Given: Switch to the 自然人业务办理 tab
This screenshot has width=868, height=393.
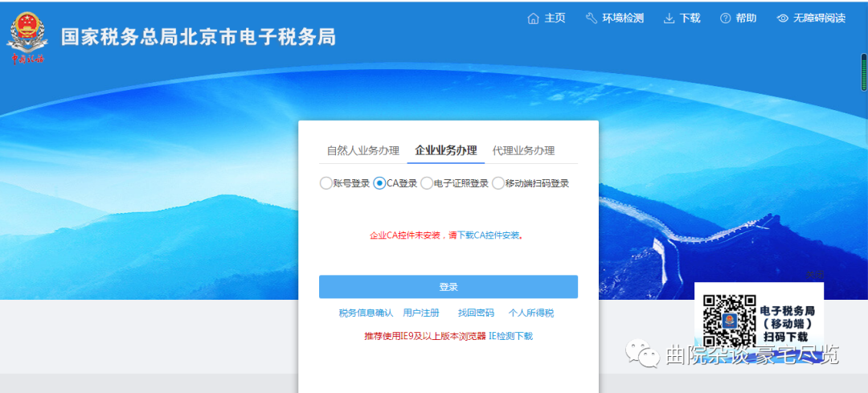Looking at the screenshot, I should (x=362, y=150).
